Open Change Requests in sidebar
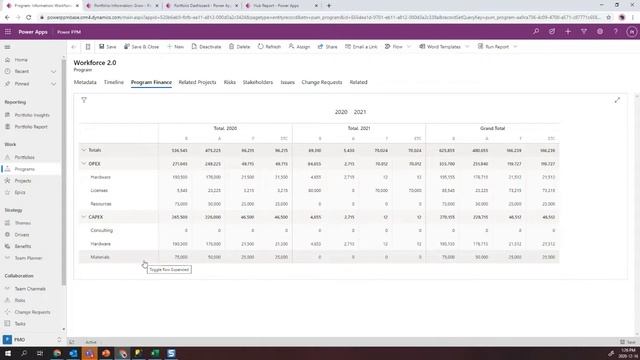The image size is (640, 360). pos(31,312)
